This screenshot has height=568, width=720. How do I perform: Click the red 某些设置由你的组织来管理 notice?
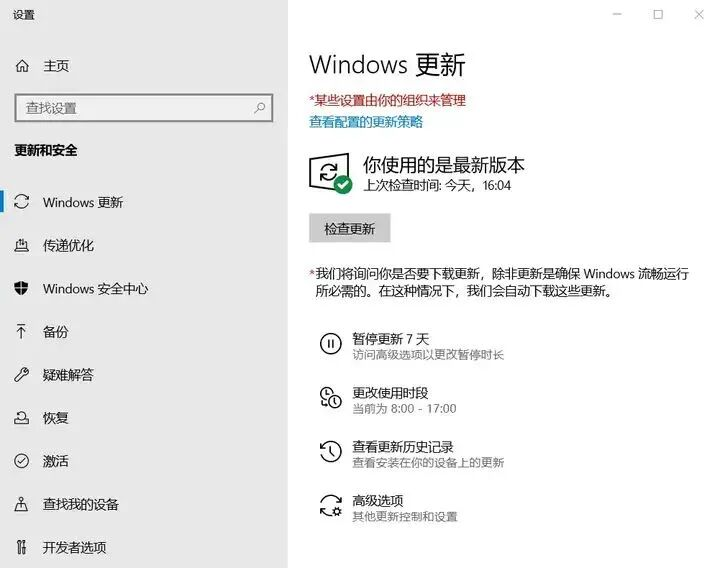(388, 100)
